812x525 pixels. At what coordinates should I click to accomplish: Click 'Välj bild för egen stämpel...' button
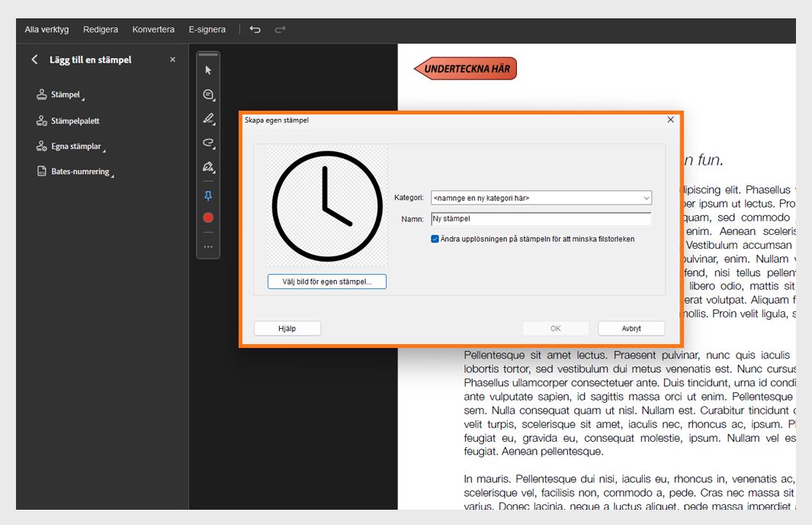click(326, 281)
